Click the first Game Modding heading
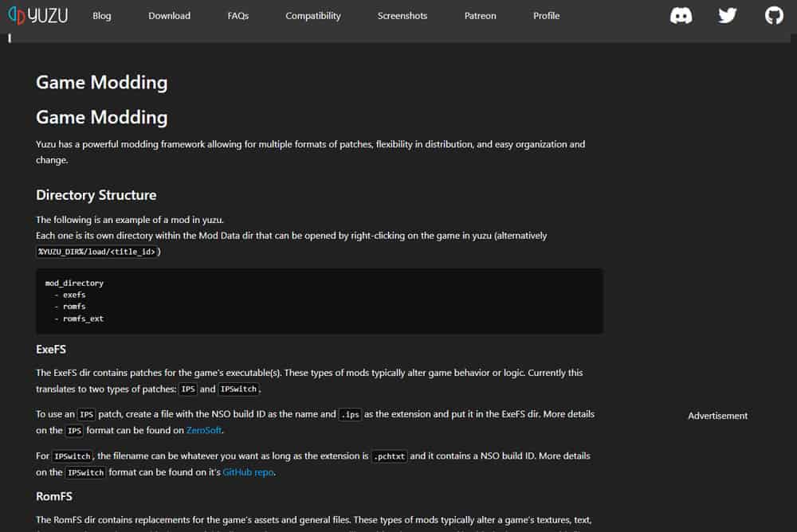 click(x=102, y=82)
